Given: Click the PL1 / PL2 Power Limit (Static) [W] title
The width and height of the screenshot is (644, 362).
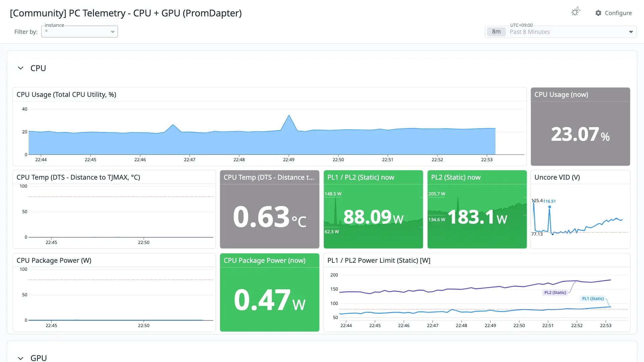Looking at the screenshot, I should pyautogui.click(x=379, y=260).
